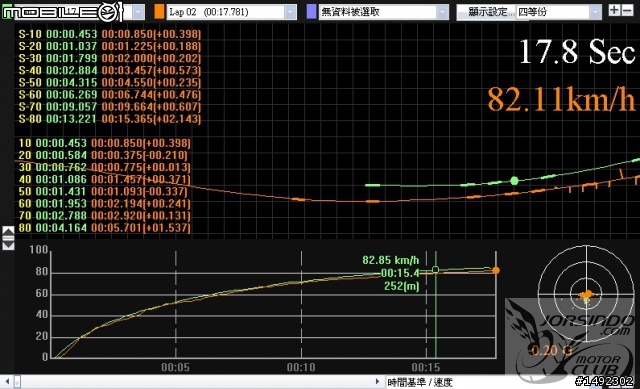
Task: Click the 0.20 G reading
Action: 551,350
